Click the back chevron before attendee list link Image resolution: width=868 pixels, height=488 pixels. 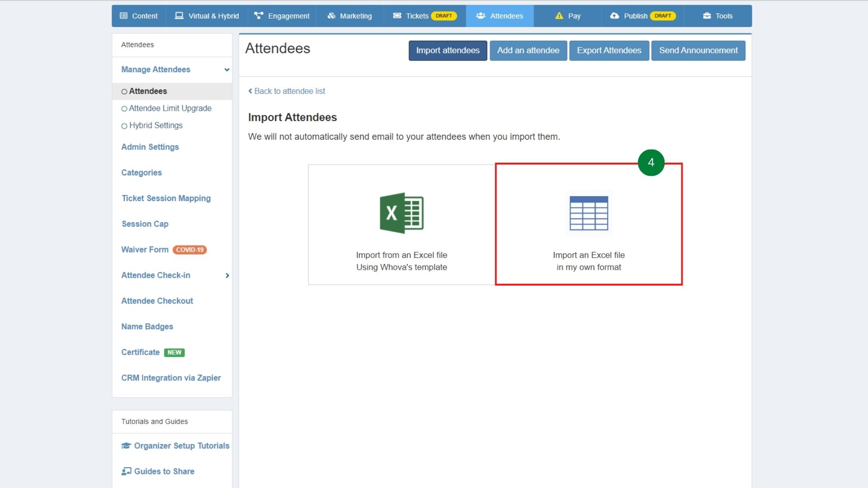[250, 91]
